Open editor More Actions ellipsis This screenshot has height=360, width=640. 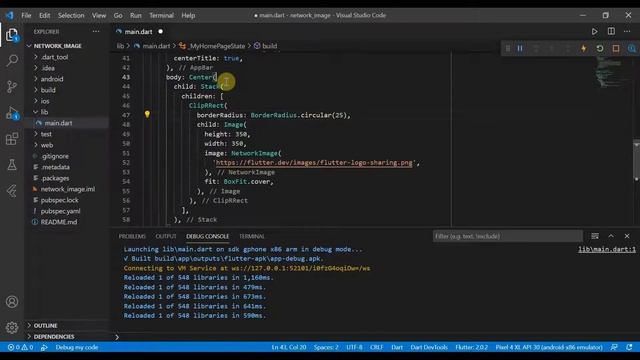pos(627,31)
